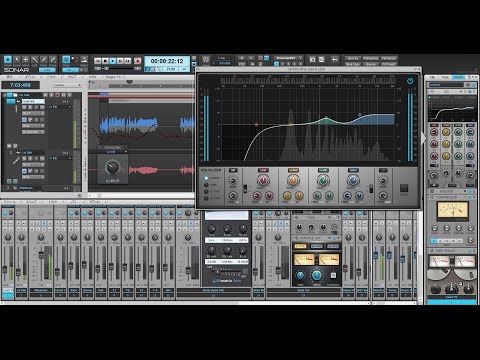Flip the low band shelf switch
This screenshot has width=480, height=360.
click(245, 189)
